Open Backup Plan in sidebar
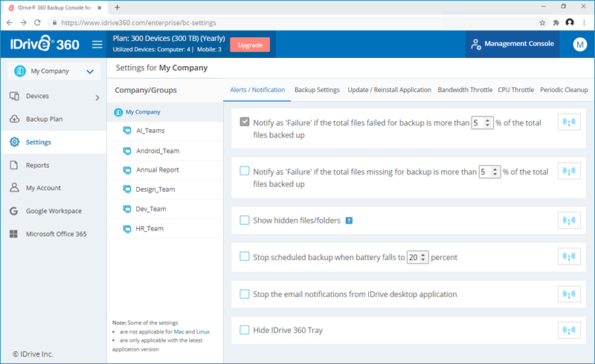Image resolution: width=595 pixels, height=364 pixels. pyautogui.click(x=54, y=119)
